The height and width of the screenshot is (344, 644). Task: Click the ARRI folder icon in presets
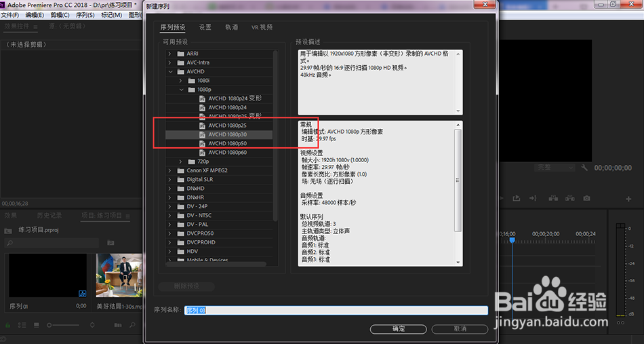pyautogui.click(x=181, y=54)
